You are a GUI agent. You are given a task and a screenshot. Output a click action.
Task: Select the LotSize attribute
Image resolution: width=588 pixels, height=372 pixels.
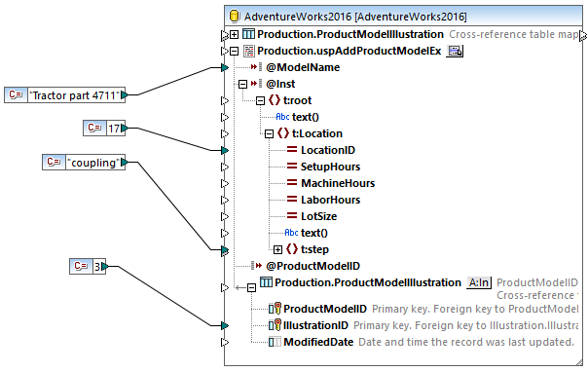[x=318, y=216]
